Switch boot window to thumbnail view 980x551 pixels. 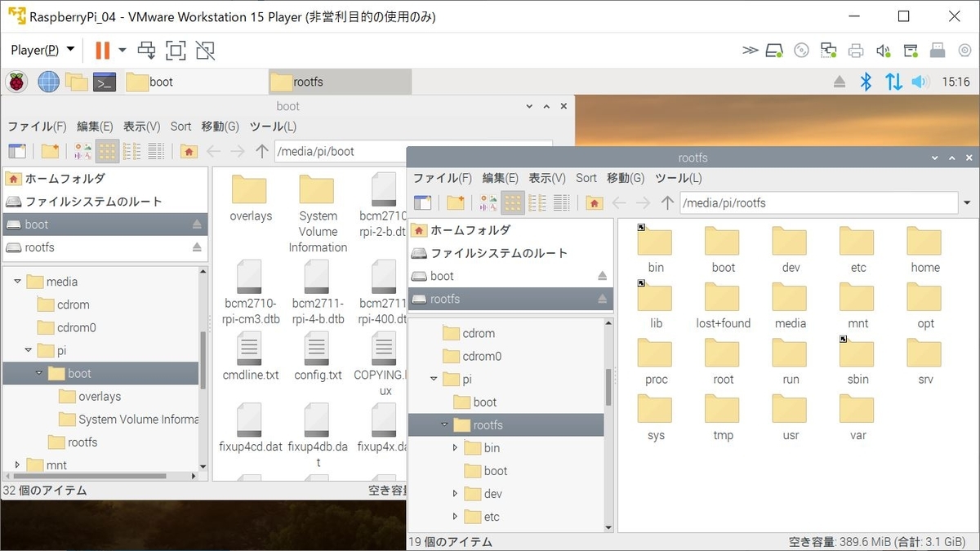82,151
